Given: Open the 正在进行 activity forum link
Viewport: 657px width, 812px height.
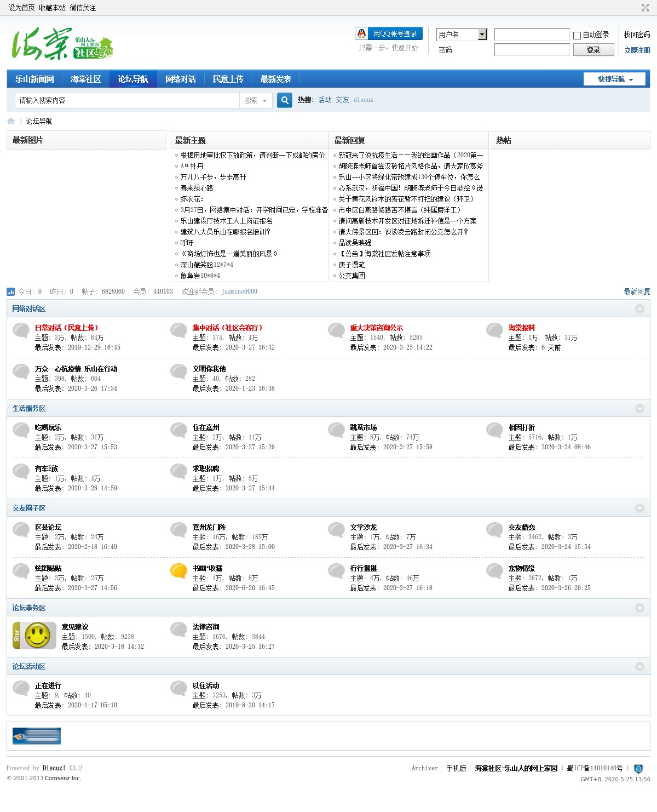Looking at the screenshot, I should [x=48, y=685].
